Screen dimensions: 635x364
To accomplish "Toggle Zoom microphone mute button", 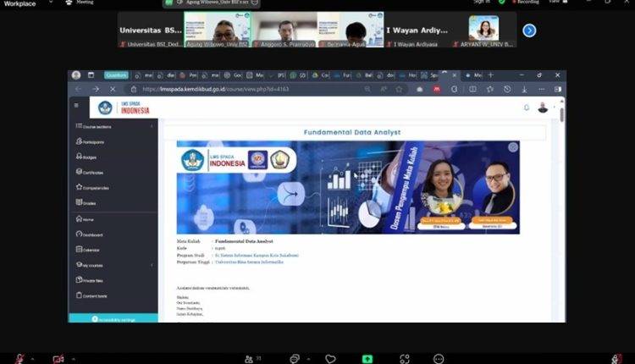I will coord(19,359).
